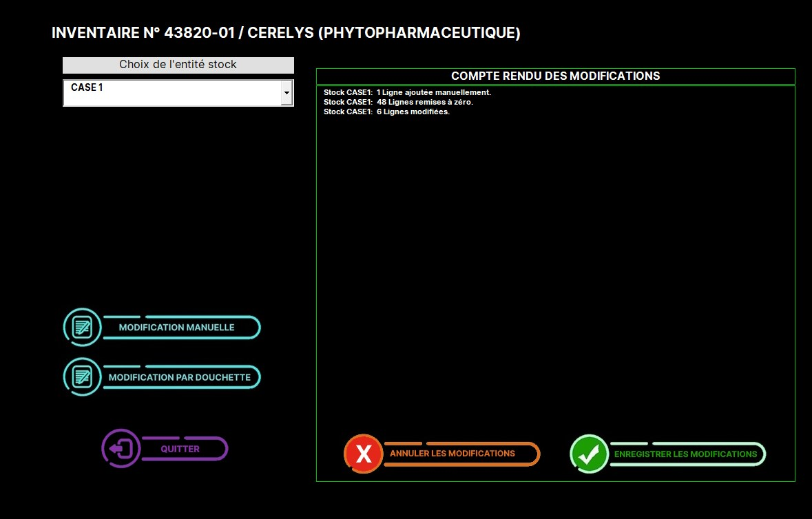
Task: Click the Modification par Douchette notepad icon
Action: click(x=82, y=377)
